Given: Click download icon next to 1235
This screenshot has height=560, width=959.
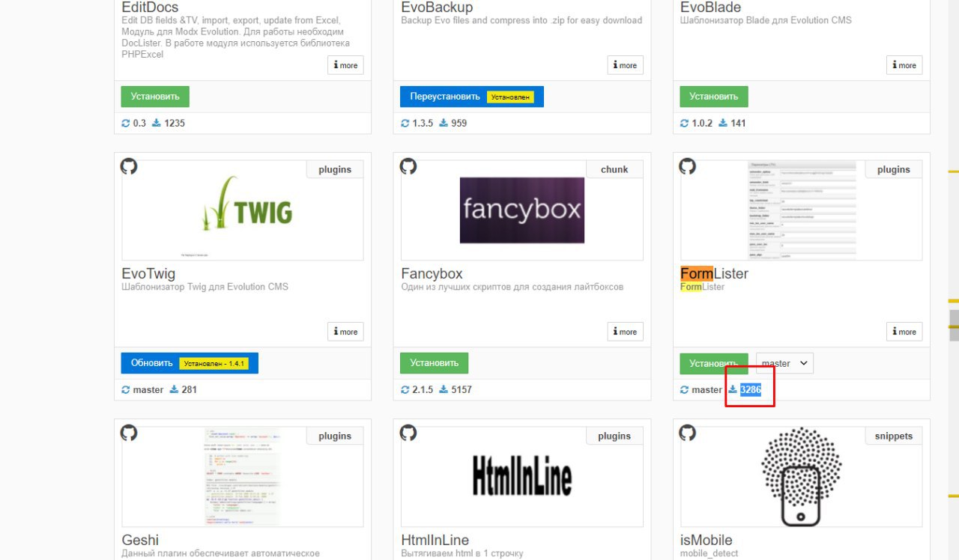Looking at the screenshot, I should [x=157, y=123].
